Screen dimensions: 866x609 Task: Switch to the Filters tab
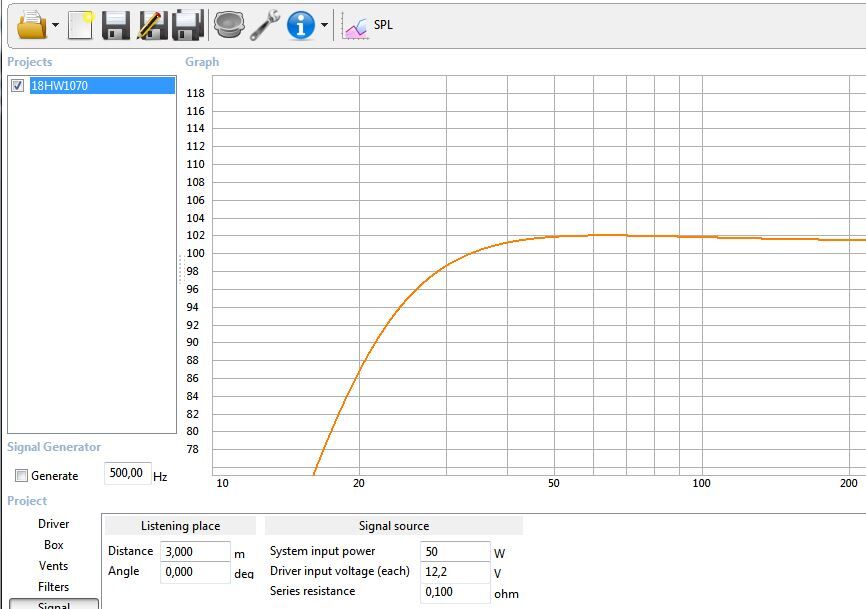(54, 586)
